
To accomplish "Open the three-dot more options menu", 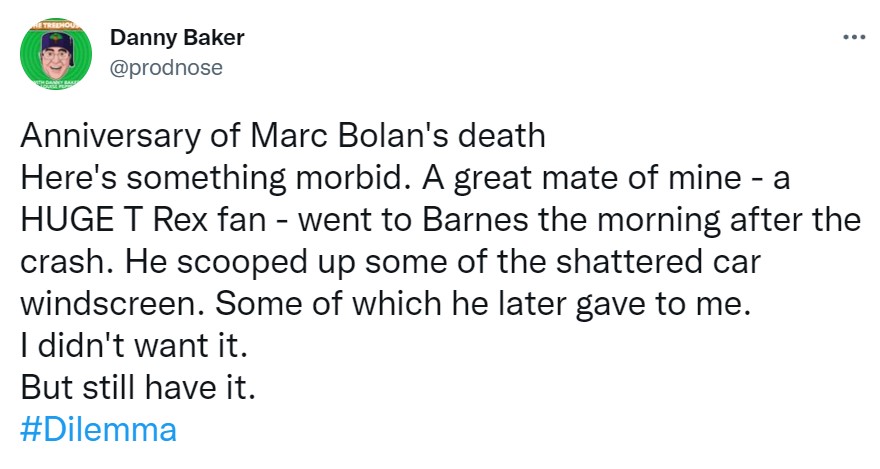I will pyautogui.click(x=854, y=38).
